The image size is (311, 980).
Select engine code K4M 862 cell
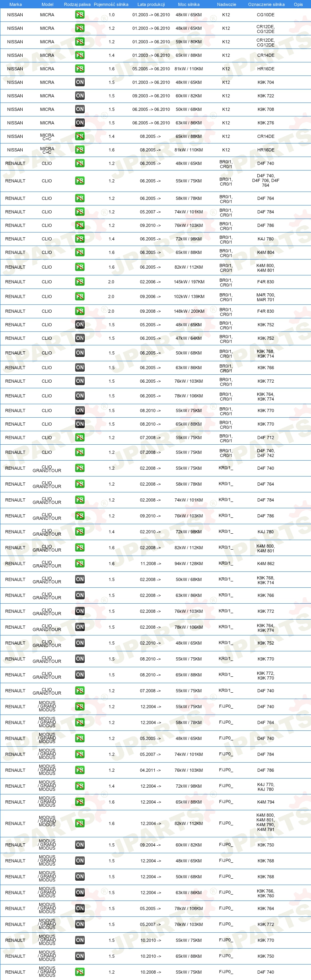click(x=266, y=564)
